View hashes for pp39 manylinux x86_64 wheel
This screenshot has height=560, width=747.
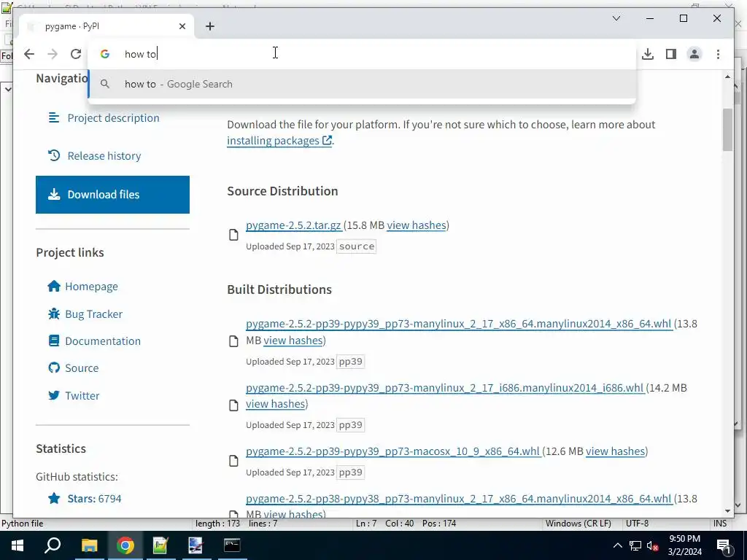(x=293, y=341)
